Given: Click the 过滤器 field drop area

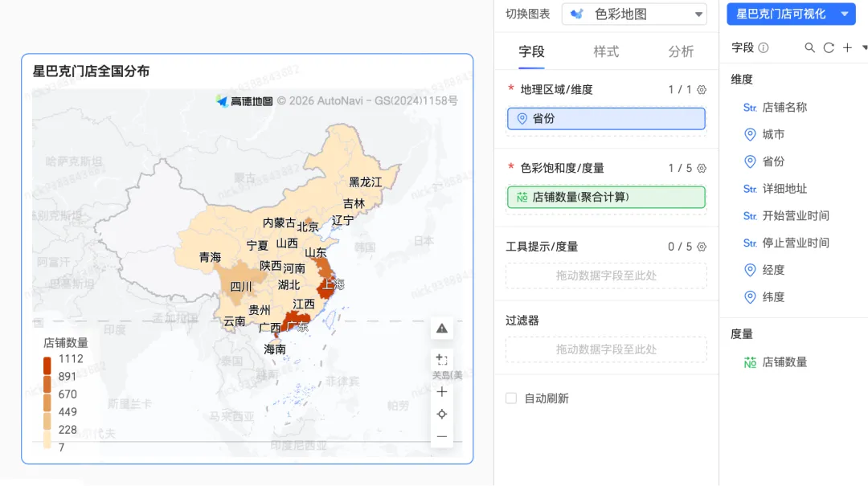Looking at the screenshot, I should 606,349.
